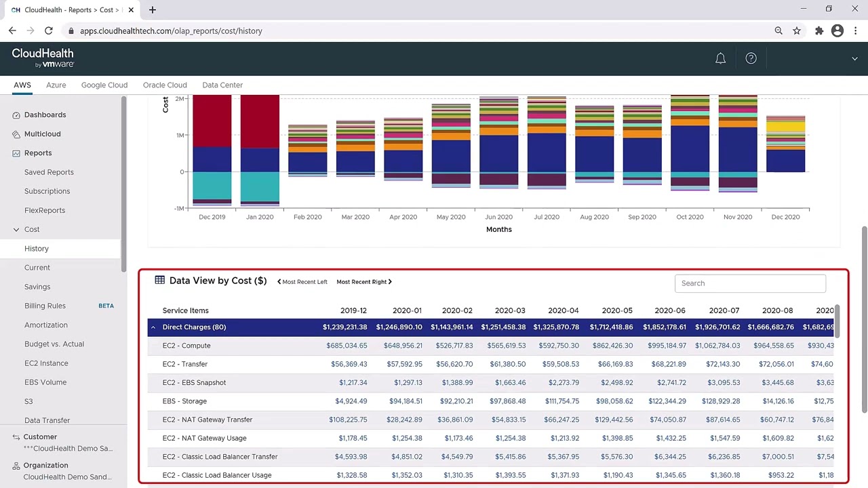Viewport: 868px width, 488px height.
Task: Close the CloudHealth browser tab
Action: click(x=131, y=10)
